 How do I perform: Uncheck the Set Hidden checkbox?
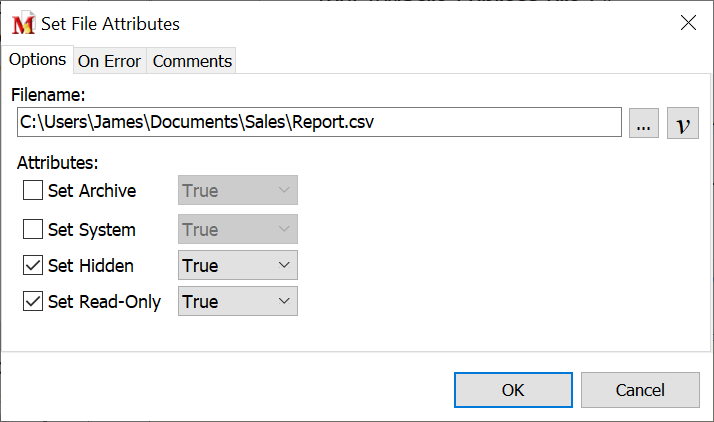pos(33,266)
